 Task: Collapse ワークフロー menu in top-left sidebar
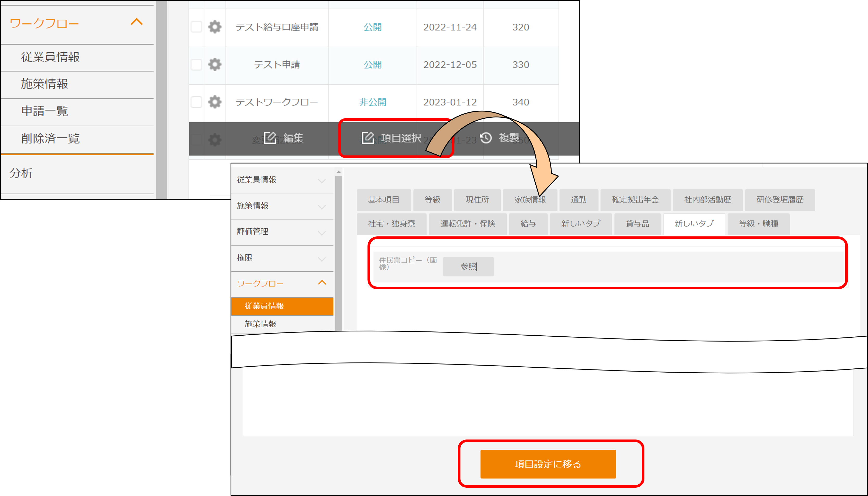[137, 22]
